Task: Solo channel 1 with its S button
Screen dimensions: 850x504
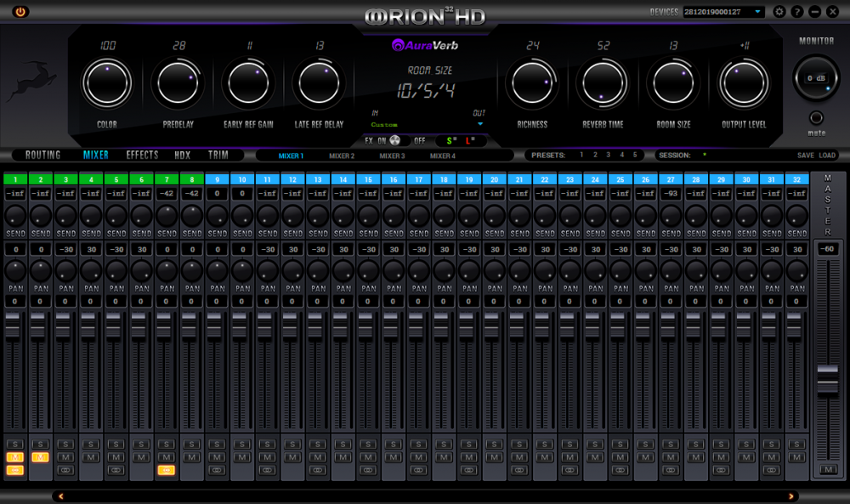Action: coord(14,444)
